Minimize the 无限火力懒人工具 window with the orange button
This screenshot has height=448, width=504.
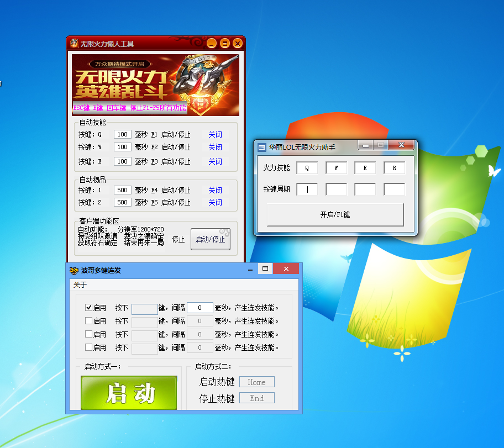click(212, 43)
